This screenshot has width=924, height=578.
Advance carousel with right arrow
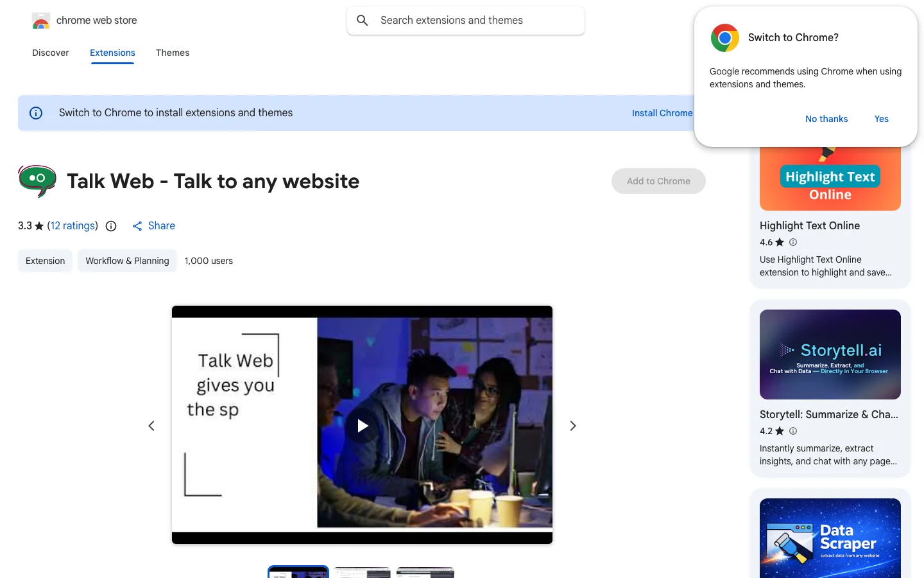pos(573,426)
